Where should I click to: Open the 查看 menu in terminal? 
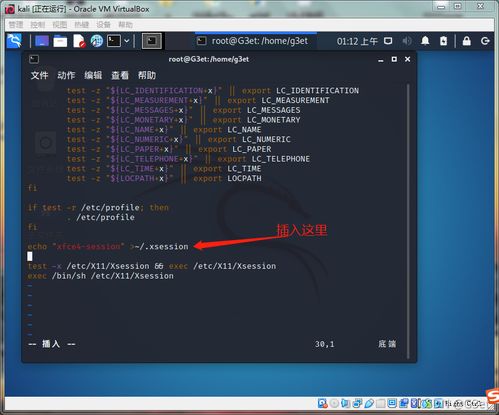[120, 75]
